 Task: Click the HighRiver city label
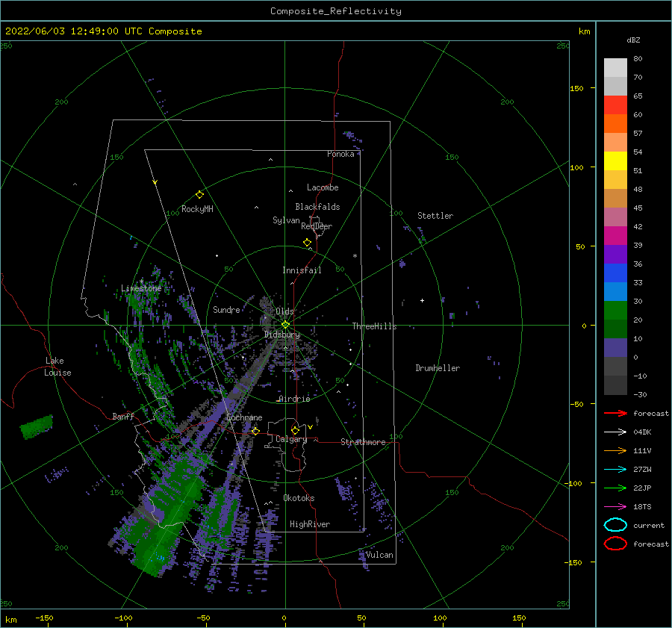310,524
